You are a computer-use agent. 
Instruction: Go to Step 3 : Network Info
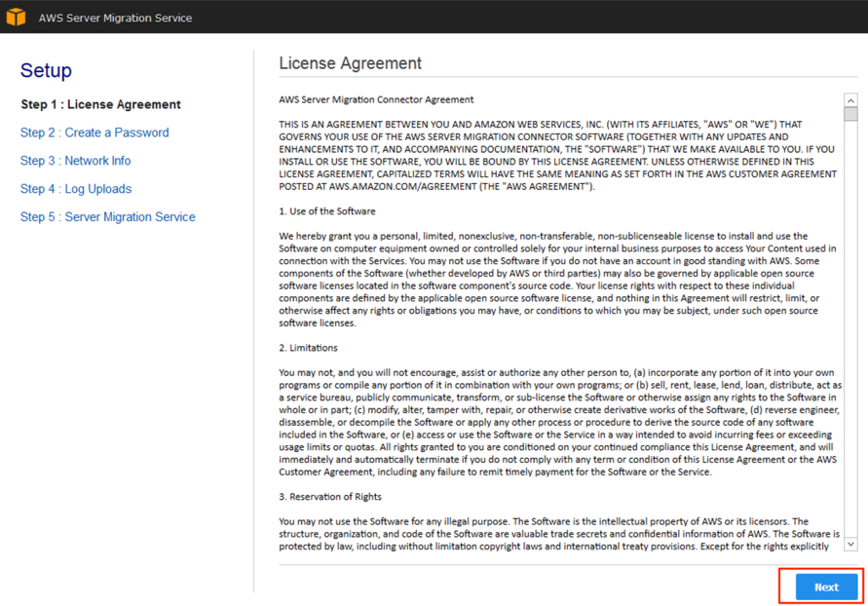point(75,161)
